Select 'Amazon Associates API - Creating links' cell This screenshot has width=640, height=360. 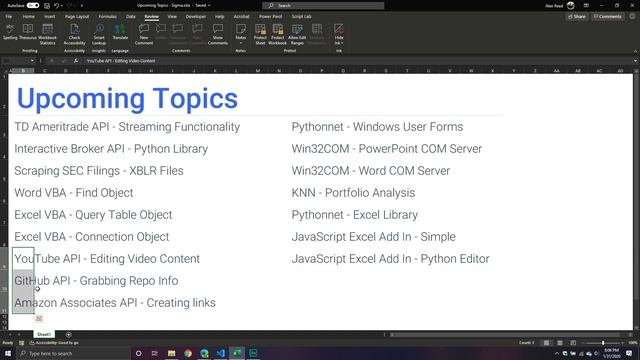point(115,303)
